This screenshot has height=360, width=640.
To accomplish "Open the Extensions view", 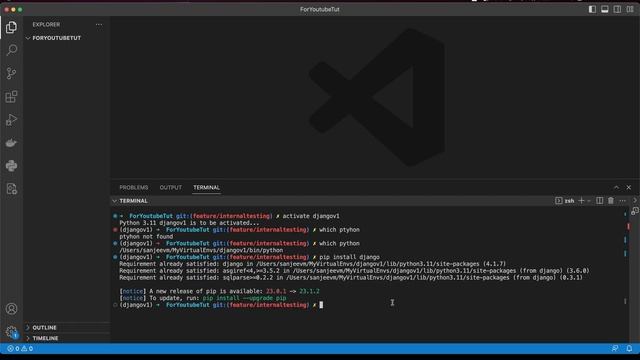I will (x=11, y=97).
